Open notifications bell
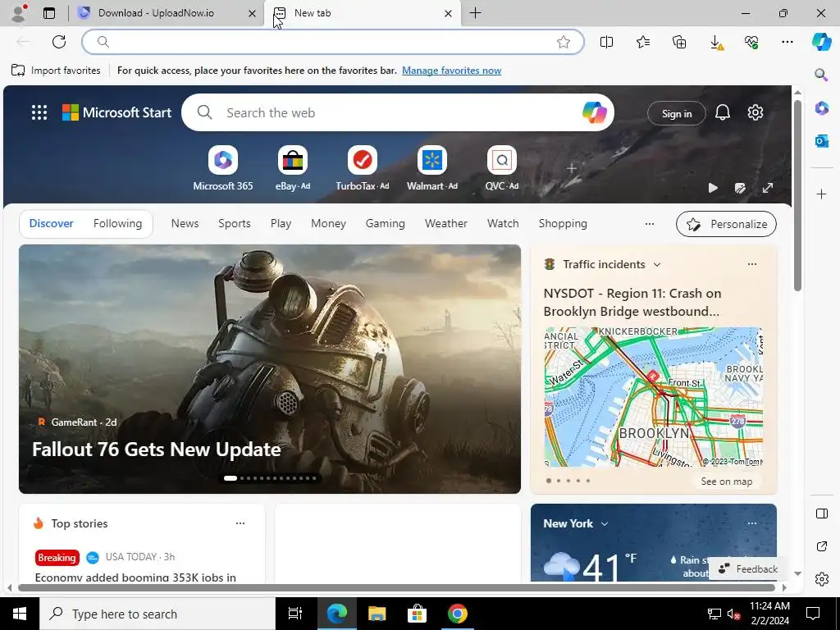Viewport: 840px width, 630px height. [x=722, y=112]
